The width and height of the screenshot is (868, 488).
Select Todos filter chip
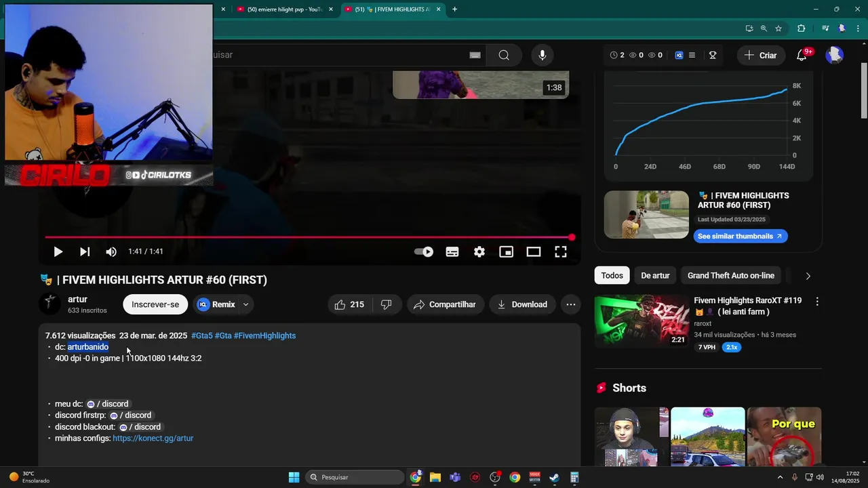[612, 275]
